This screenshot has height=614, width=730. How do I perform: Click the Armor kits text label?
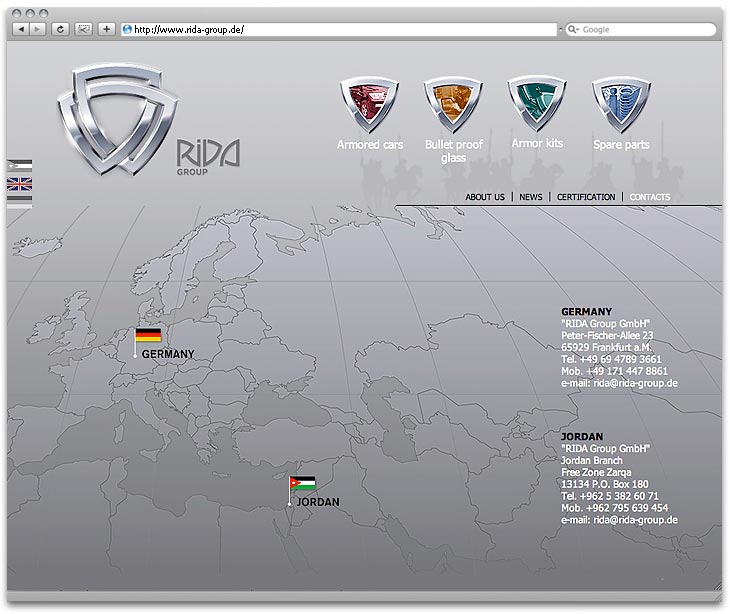(537, 143)
